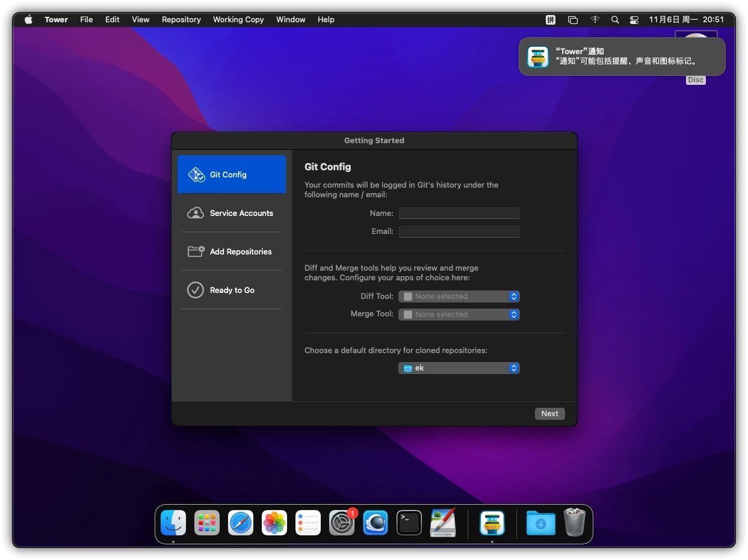Open Safari from the Dock
Image resolution: width=748 pixels, height=560 pixels.
pyautogui.click(x=241, y=523)
